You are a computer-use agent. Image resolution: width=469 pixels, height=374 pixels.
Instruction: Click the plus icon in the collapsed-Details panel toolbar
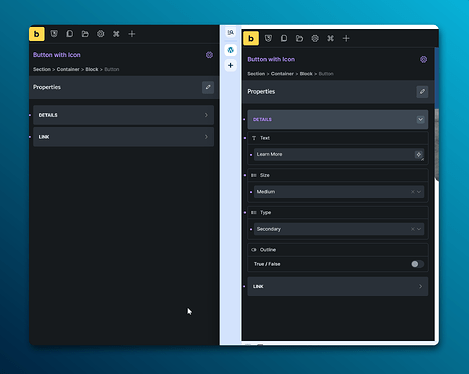(x=132, y=34)
